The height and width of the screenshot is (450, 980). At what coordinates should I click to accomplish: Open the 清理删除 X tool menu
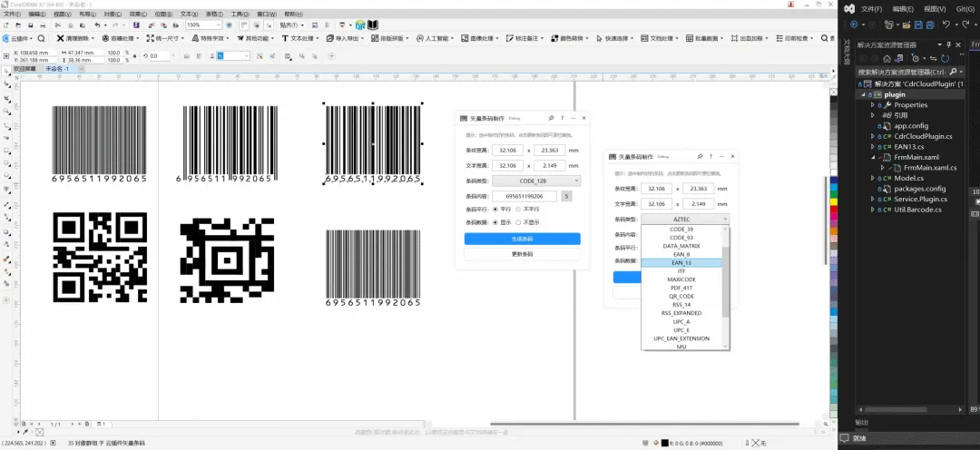tap(74, 38)
